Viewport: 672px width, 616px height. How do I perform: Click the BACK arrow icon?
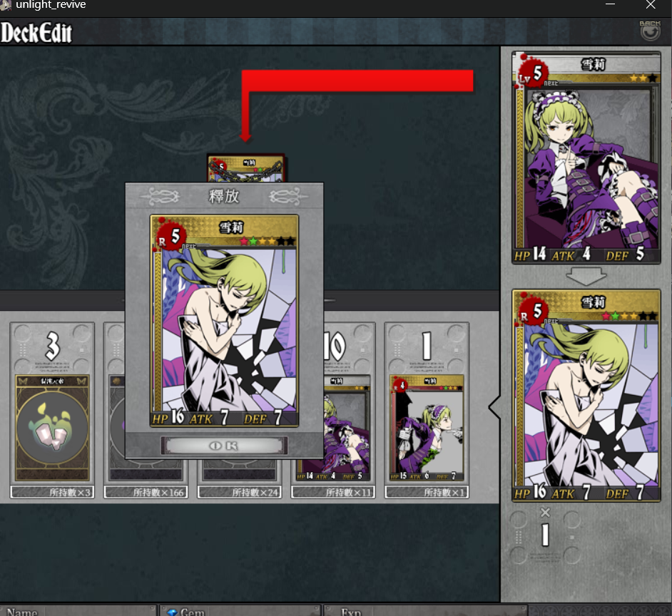tap(650, 31)
